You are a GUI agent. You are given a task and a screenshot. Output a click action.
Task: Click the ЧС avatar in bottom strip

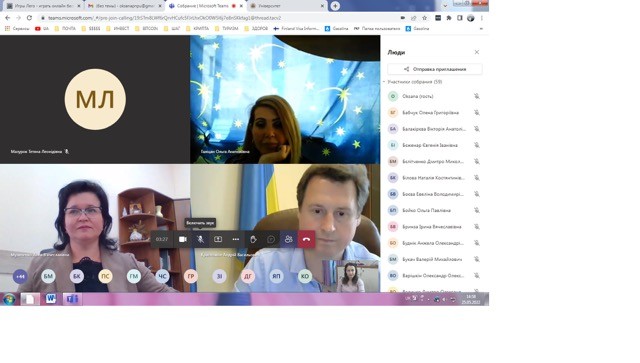click(162, 276)
